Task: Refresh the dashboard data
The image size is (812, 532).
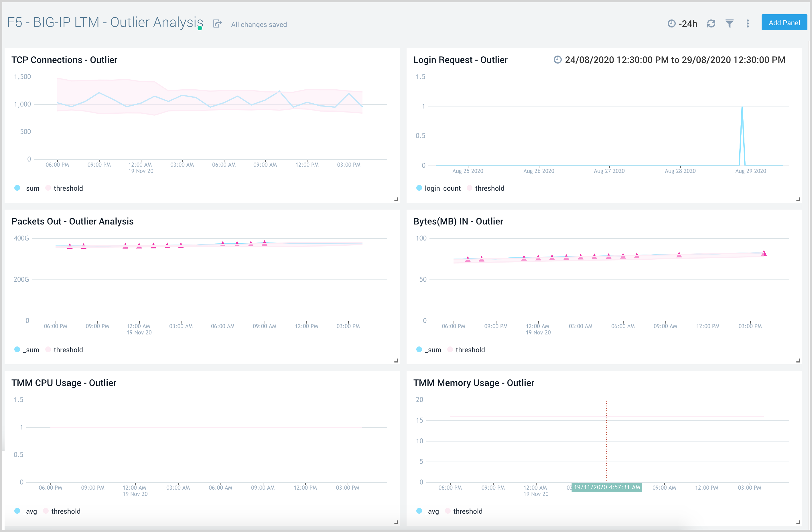Action: click(x=711, y=23)
